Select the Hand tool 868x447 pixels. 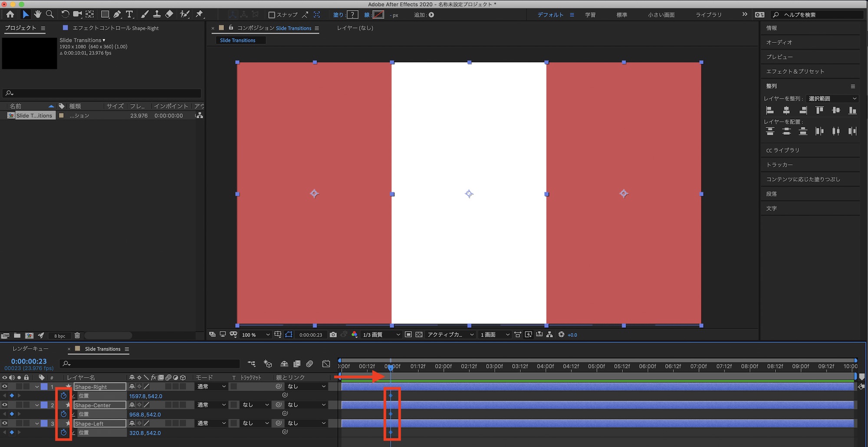[38, 14]
